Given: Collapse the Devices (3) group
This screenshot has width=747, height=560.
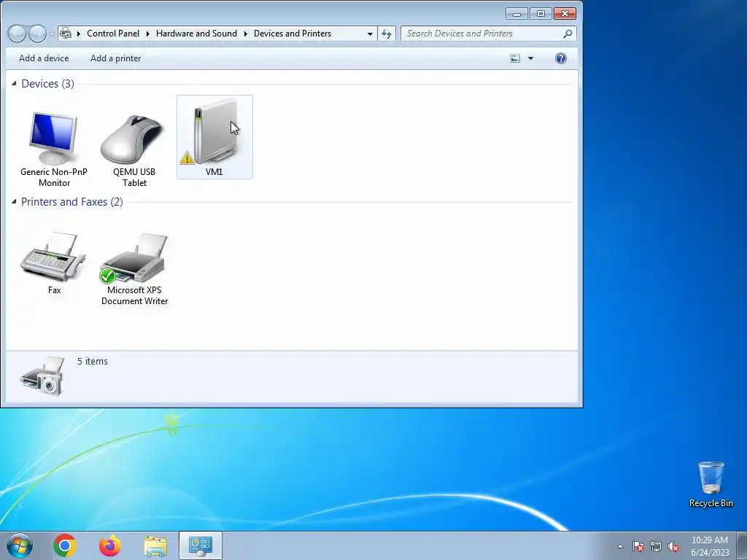Looking at the screenshot, I should click(x=14, y=83).
